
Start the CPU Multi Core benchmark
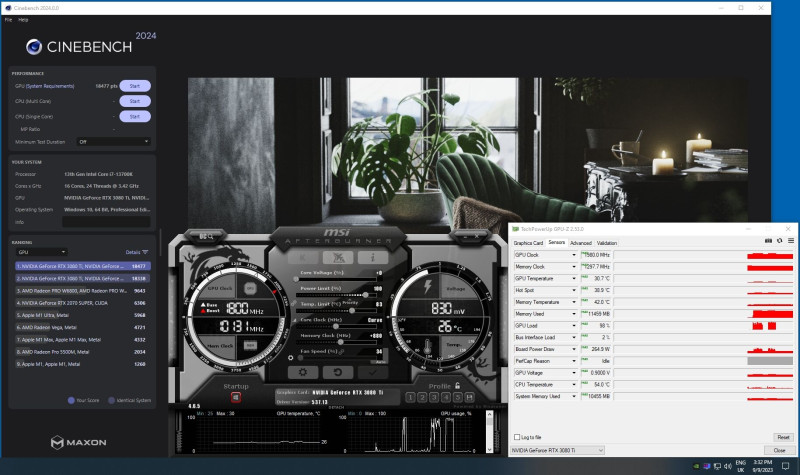135,101
